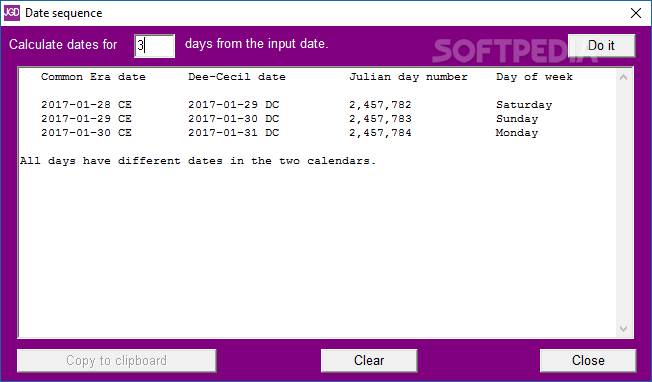Clear the results list
652x382 pixels.
[369, 360]
